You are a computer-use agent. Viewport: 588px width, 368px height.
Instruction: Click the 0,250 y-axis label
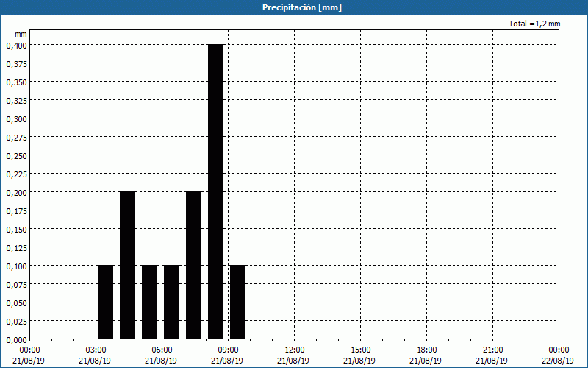pos(16,156)
